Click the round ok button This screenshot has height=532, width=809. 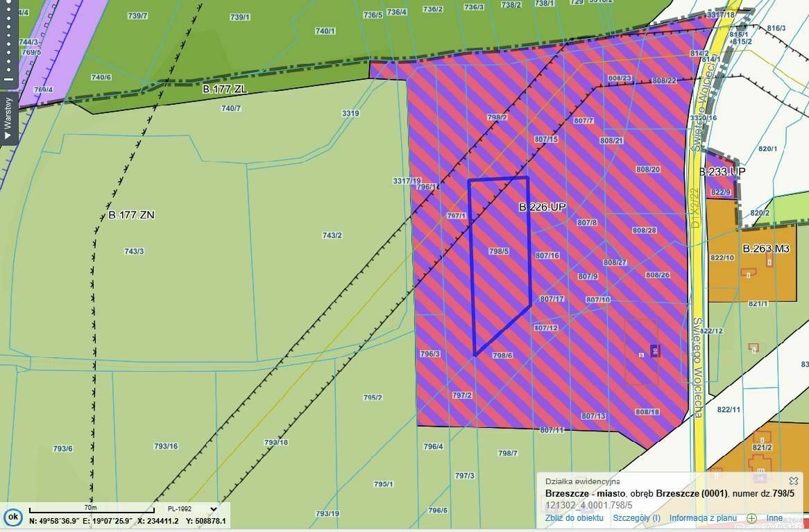tap(12, 517)
